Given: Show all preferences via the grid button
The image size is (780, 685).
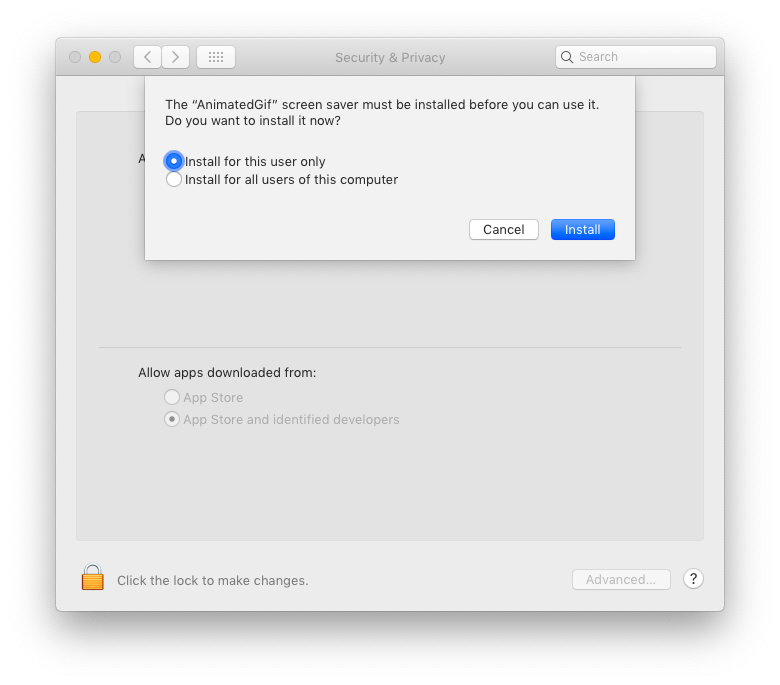Looking at the screenshot, I should tap(216, 57).
